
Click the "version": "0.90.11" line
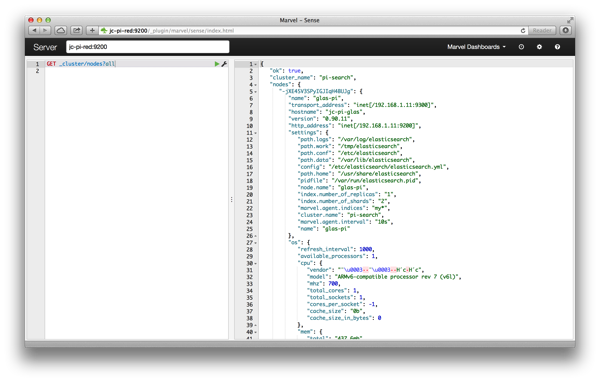point(320,119)
